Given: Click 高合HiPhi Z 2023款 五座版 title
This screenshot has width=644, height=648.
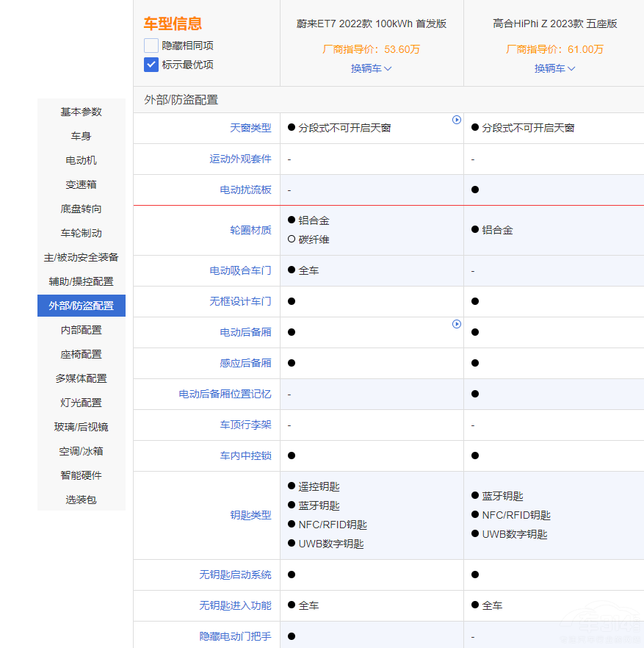Looking at the screenshot, I should [x=554, y=24].
